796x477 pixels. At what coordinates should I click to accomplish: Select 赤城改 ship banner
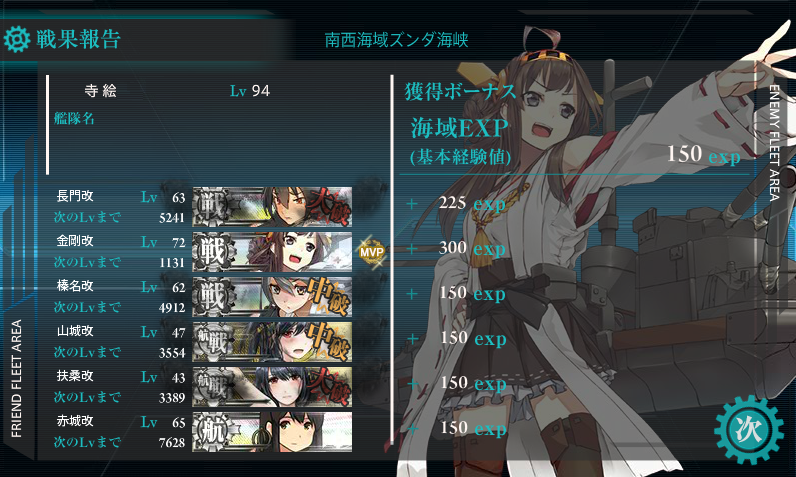[x=272, y=432]
